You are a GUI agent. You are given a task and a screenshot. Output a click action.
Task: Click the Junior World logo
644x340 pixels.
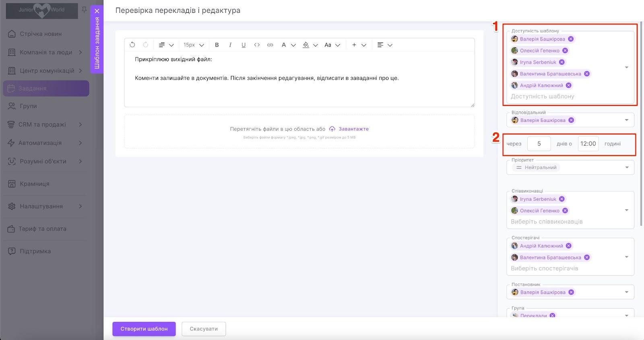[x=42, y=11]
